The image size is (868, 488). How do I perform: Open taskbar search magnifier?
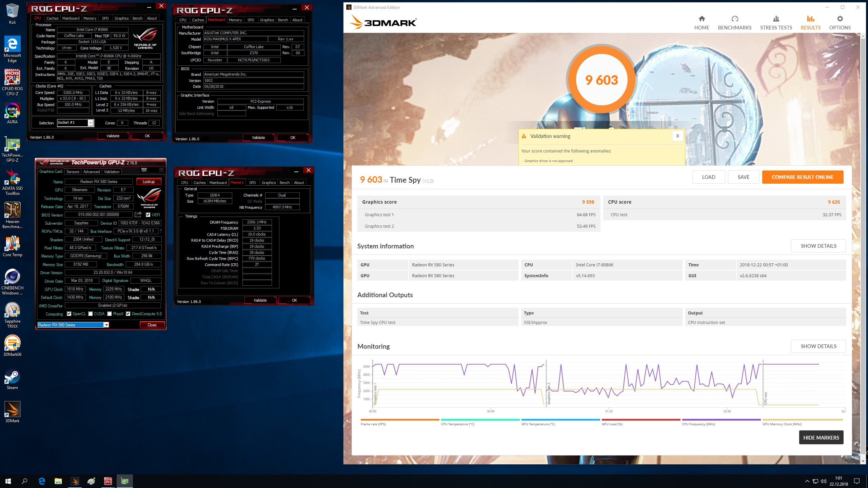coord(24,481)
